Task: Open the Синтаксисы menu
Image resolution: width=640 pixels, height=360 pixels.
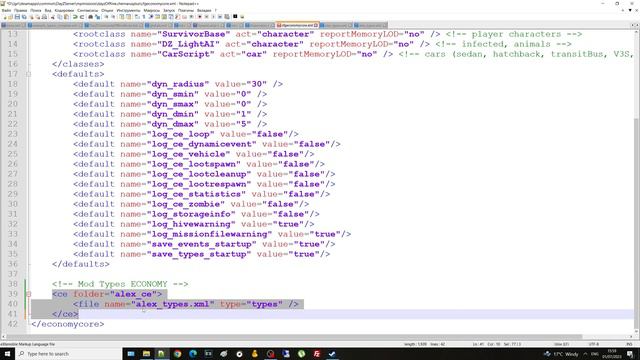Action: pyautogui.click(x=87, y=11)
